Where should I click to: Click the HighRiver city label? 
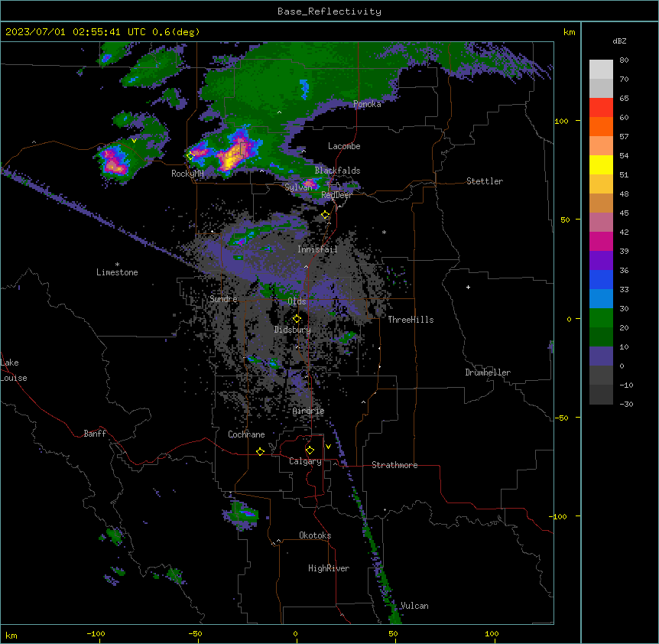click(329, 568)
